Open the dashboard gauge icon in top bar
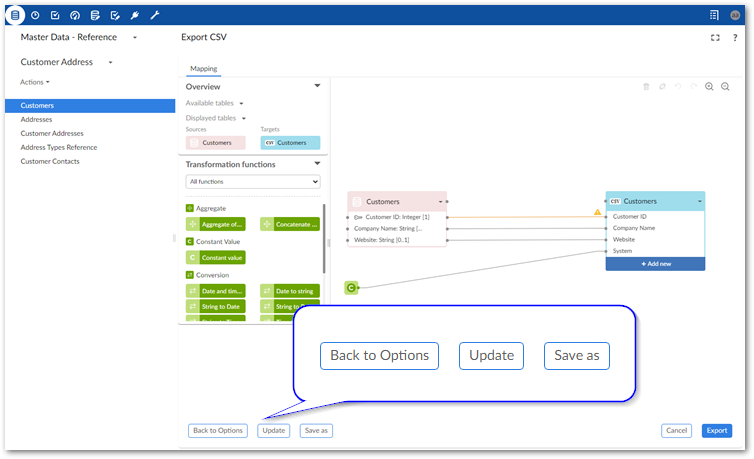 (x=75, y=15)
